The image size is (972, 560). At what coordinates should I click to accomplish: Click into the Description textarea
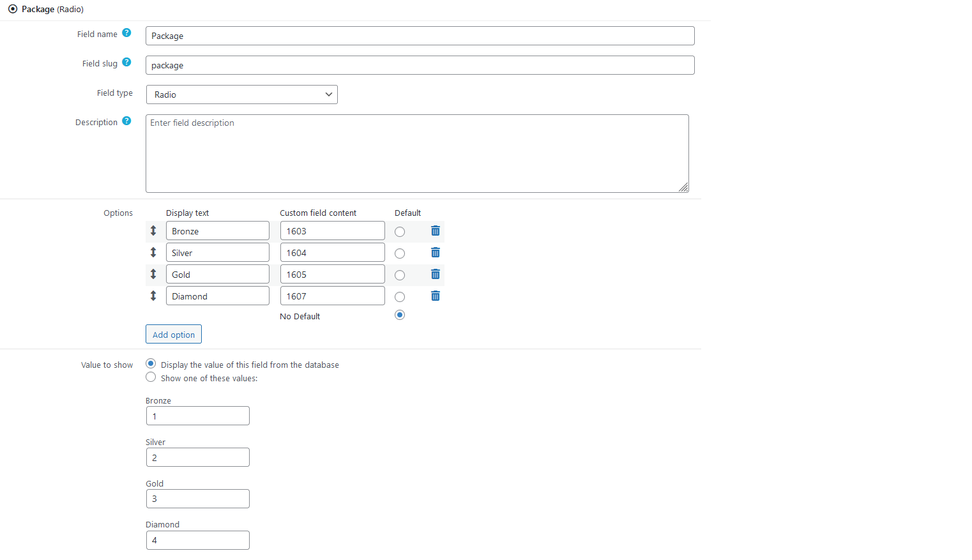[x=417, y=153]
